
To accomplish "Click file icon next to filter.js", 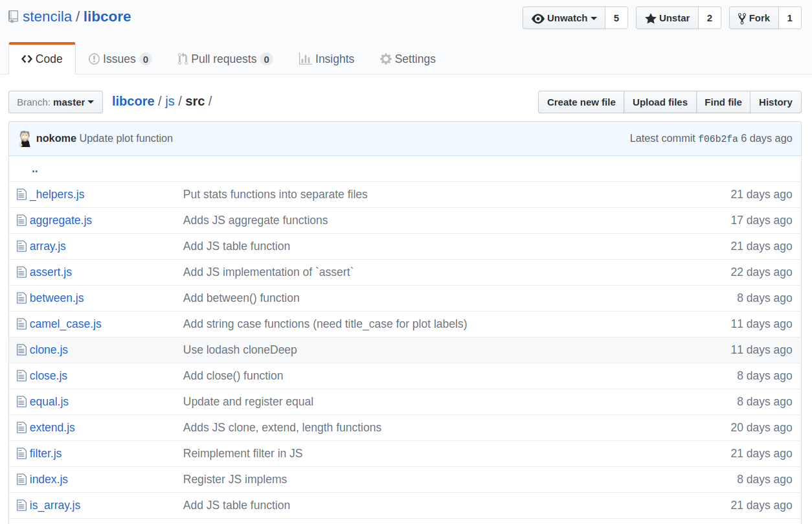I will (x=21, y=453).
